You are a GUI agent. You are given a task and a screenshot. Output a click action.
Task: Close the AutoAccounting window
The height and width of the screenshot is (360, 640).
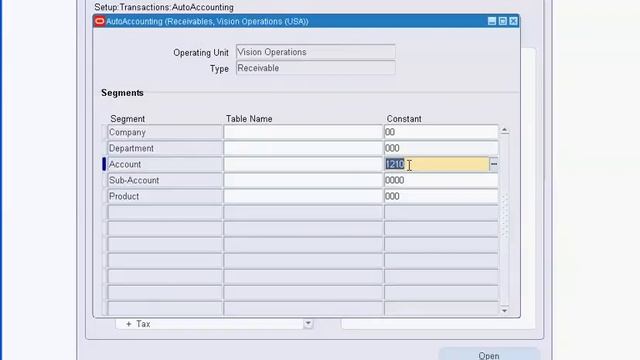513,21
